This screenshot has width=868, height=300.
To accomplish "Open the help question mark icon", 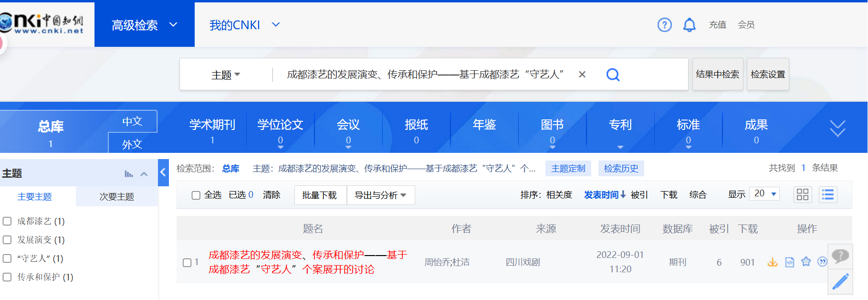I will point(664,25).
